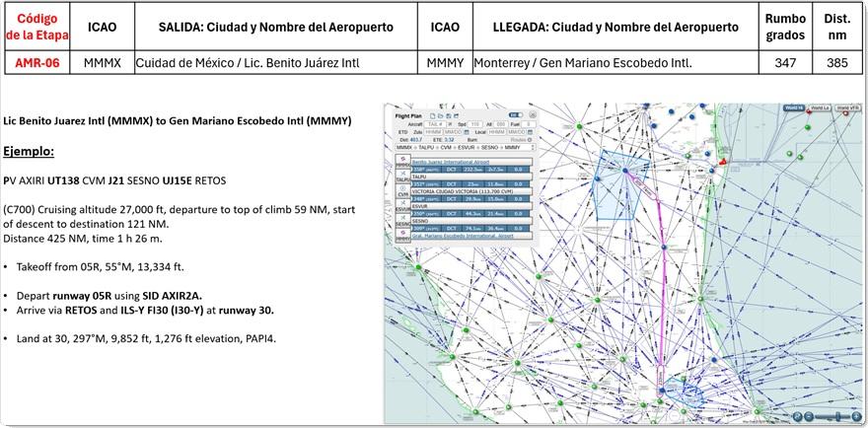Image resolution: width=868 pixels, height=428 pixels.
Task: Click the Local HHMM time field
Action: 497,132
